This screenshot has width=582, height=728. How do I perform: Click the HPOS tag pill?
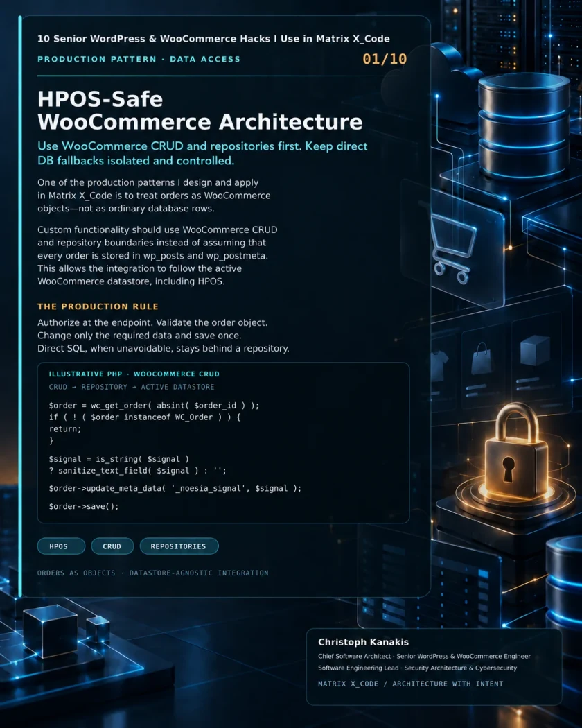click(x=61, y=546)
